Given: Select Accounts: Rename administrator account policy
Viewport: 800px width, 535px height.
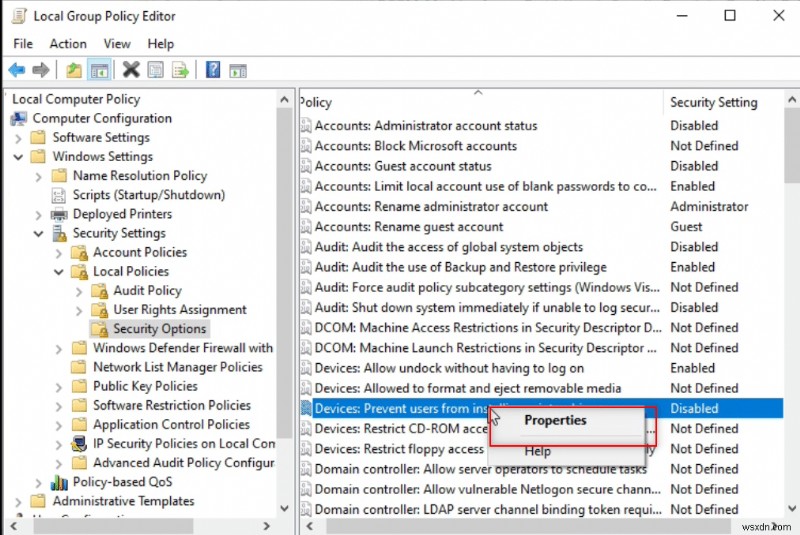Looking at the screenshot, I should (x=431, y=207).
